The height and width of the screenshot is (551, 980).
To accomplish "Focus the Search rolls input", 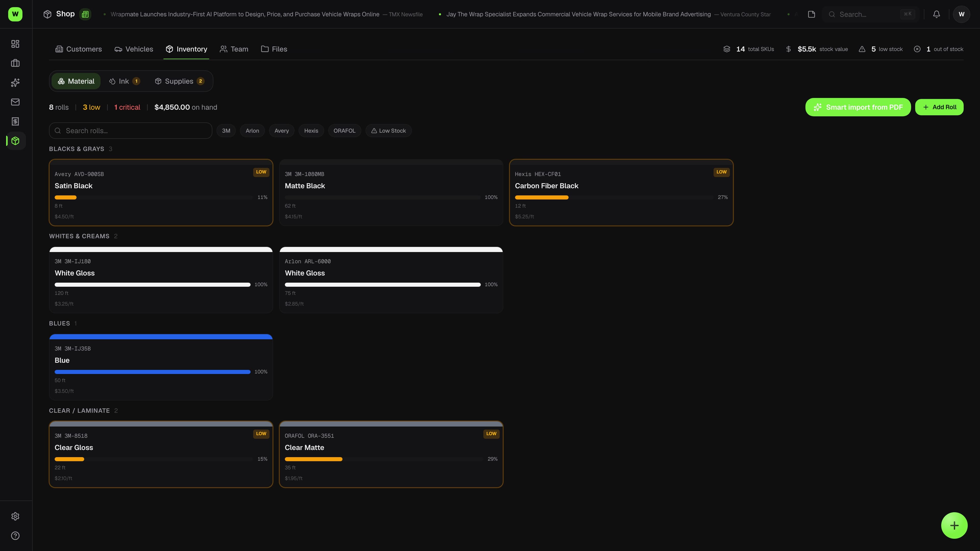I will [x=130, y=130].
